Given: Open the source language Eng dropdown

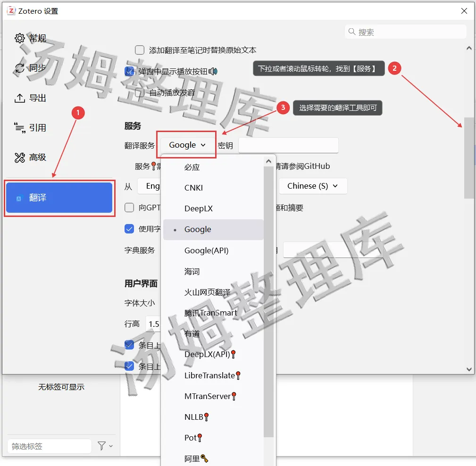Looking at the screenshot, I should [x=149, y=186].
